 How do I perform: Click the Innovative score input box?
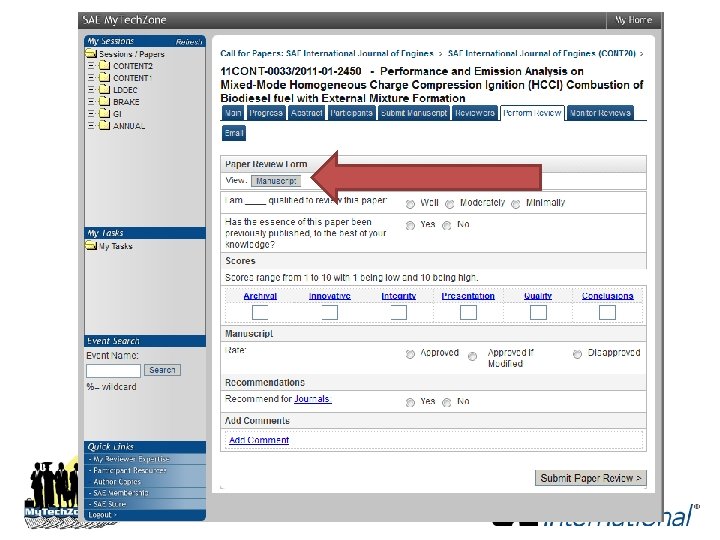[x=330, y=313]
